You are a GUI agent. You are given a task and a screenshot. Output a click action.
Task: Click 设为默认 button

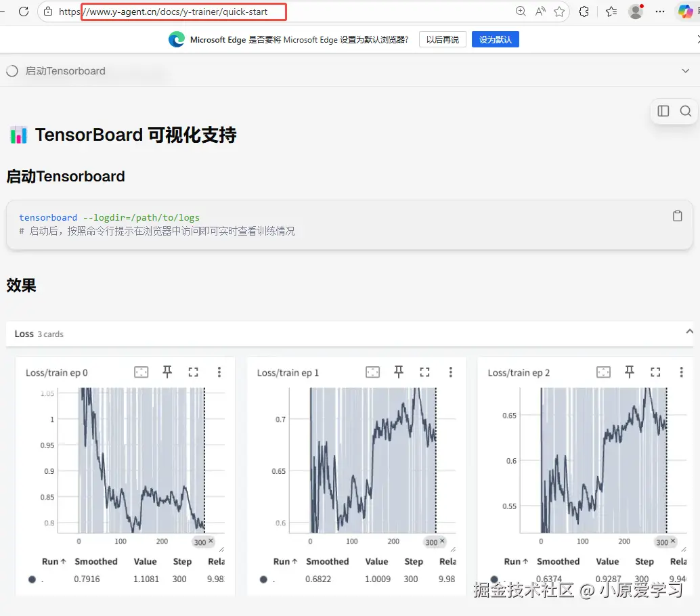point(495,39)
